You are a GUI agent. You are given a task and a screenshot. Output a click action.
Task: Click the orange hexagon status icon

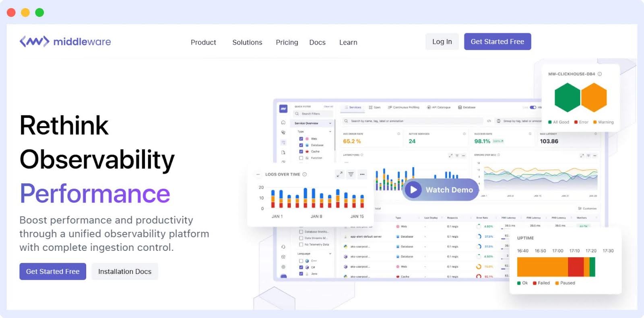click(594, 97)
